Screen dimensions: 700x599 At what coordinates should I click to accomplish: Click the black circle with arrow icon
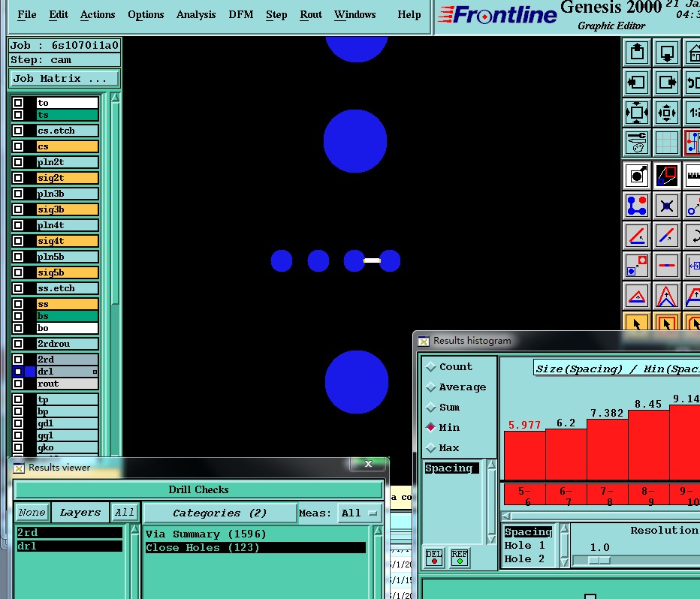(637, 176)
